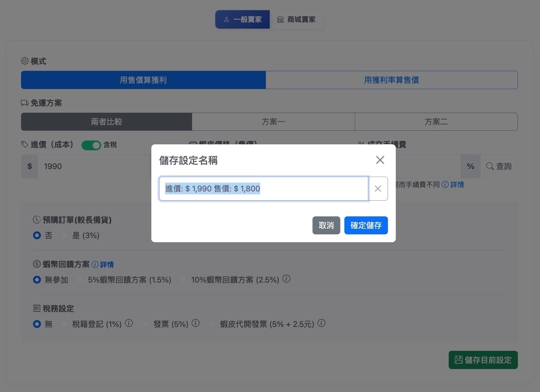Click the info icon after 10%蝦幣回饋方案
540x392 pixels.
(x=286, y=279)
